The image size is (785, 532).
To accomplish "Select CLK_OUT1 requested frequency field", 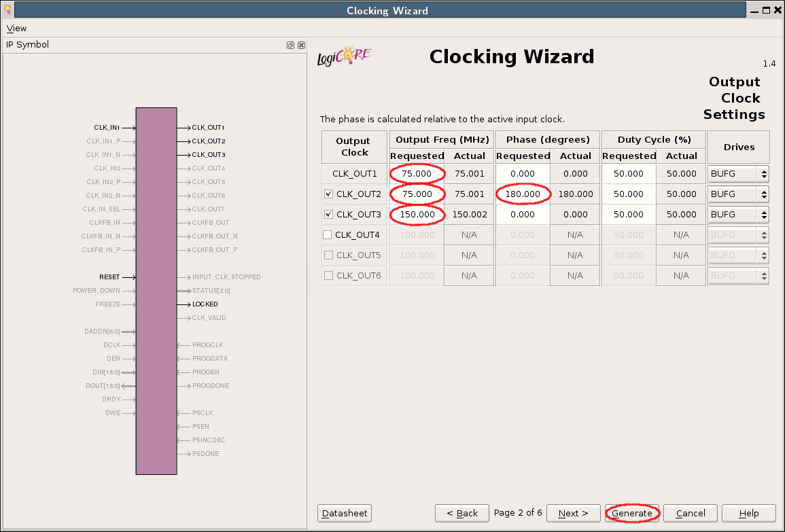I will coord(417,174).
